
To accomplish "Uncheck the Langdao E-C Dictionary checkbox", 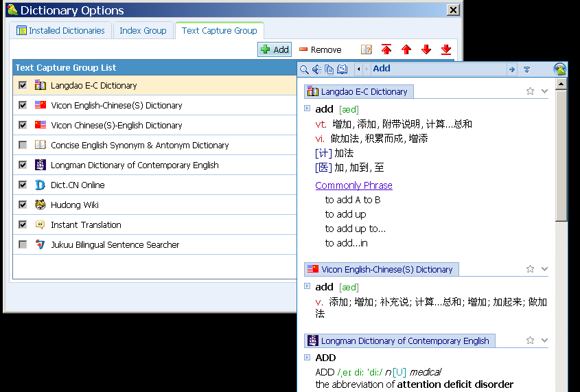I will click(23, 85).
